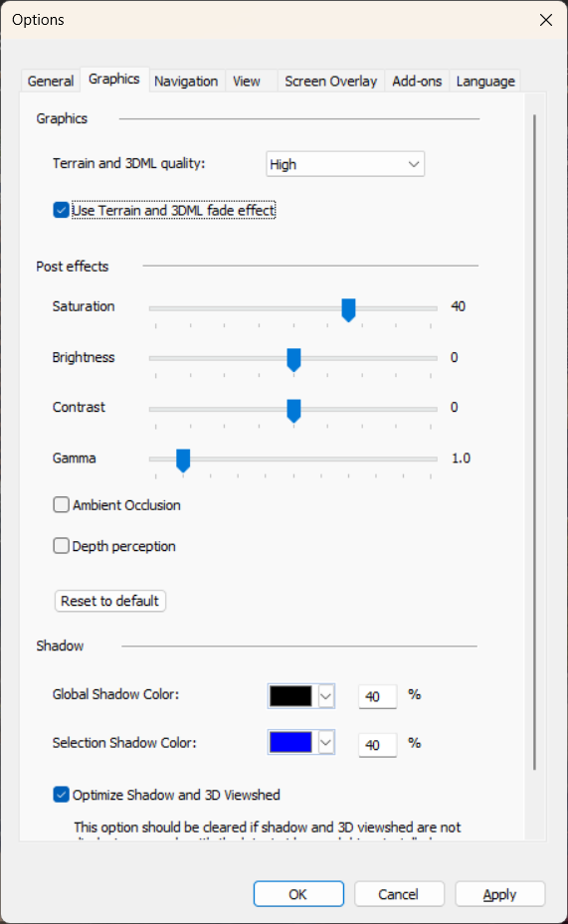Open the View tab

tap(247, 82)
